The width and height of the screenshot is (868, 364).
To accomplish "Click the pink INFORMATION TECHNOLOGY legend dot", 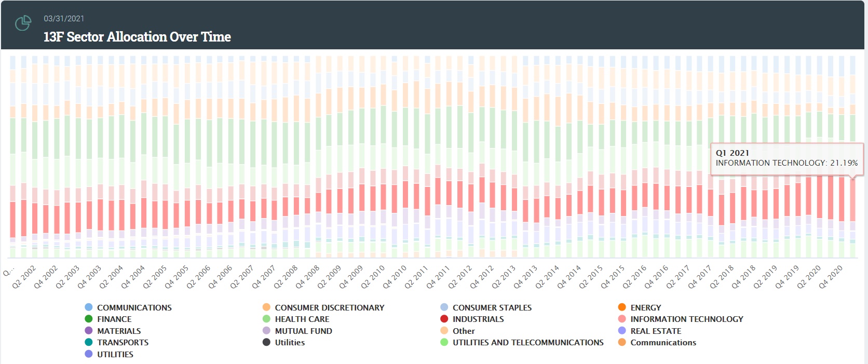I will (622, 319).
